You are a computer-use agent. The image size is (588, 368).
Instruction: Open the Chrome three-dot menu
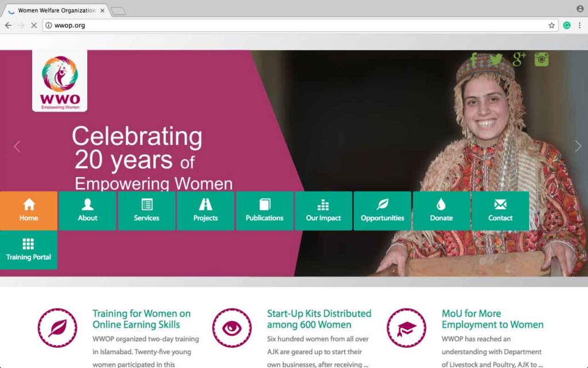579,25
